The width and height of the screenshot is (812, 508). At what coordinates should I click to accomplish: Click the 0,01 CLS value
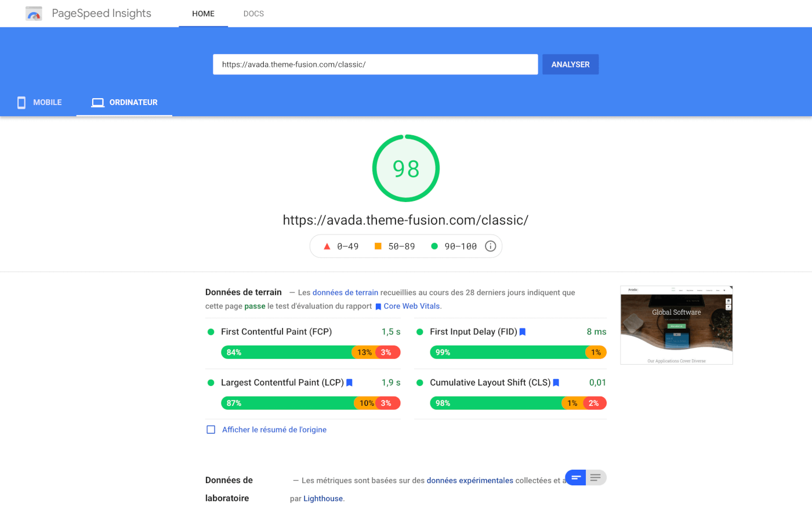[x=597, y=383]
